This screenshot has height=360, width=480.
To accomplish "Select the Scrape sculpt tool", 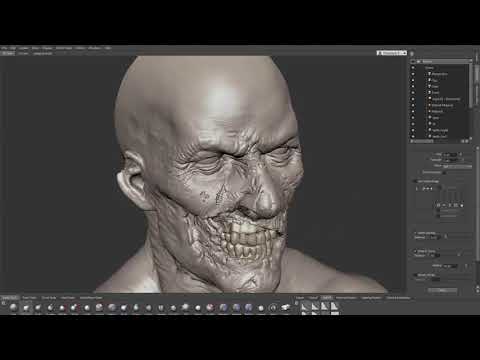I will pos(136,308).
